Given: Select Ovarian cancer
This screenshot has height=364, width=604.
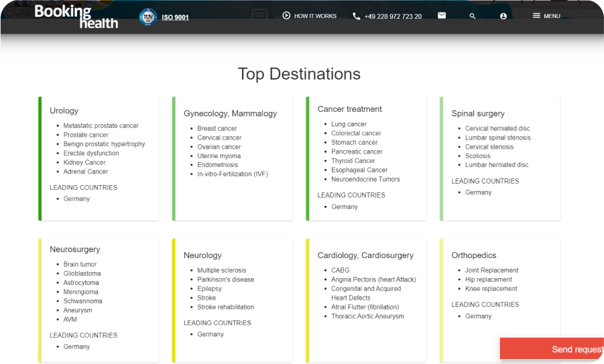Looking at the screenshot, I should 219,147.
